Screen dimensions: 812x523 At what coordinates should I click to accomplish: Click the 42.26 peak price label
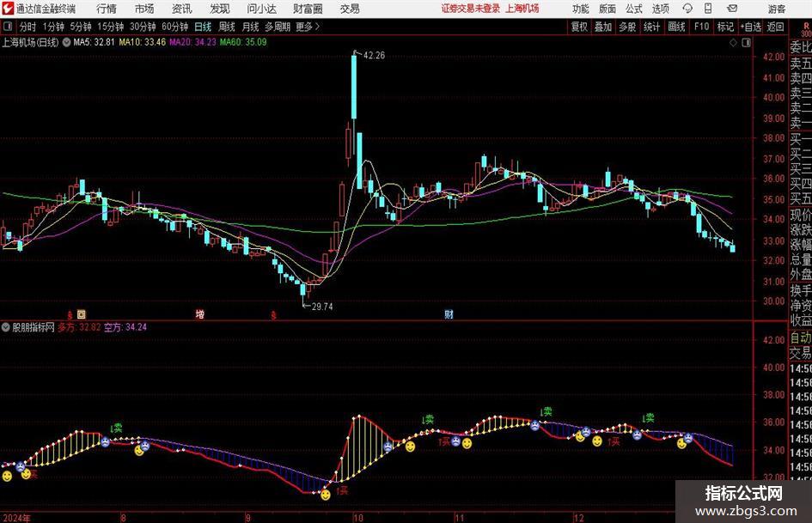click(374, 56)
